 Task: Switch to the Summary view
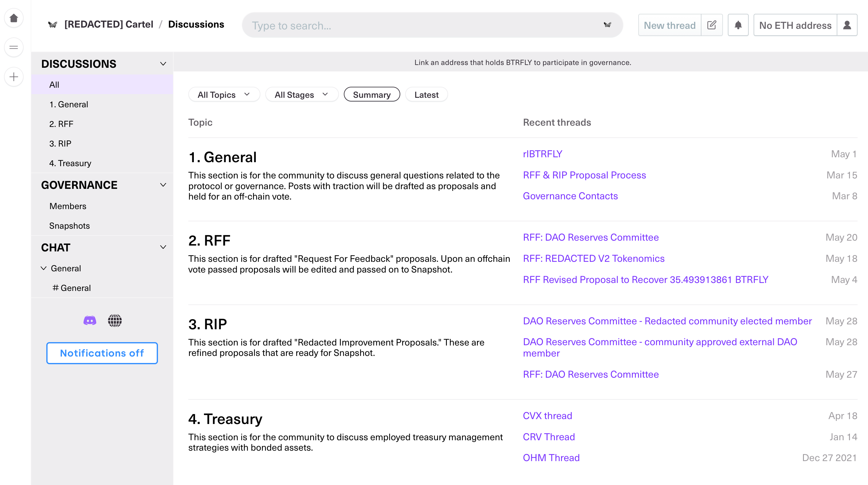coord(372,95)
